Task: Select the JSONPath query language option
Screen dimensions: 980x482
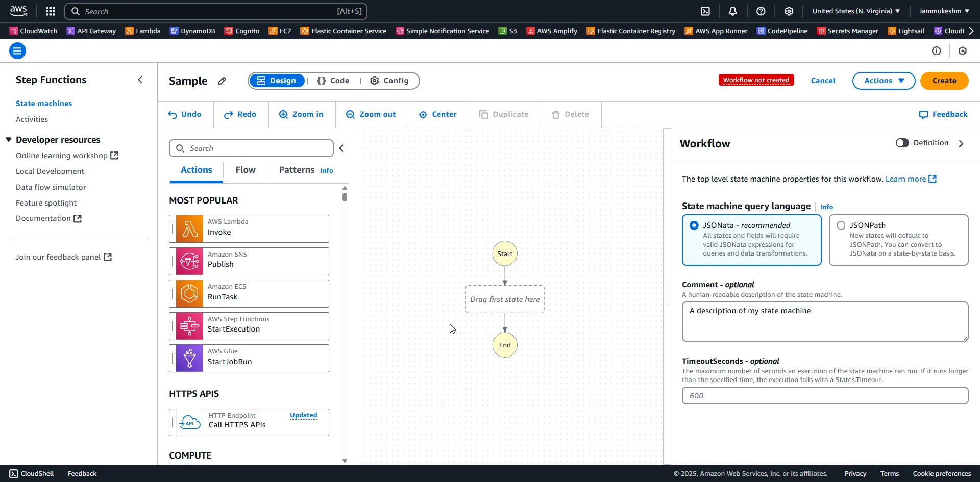Action: click(841, 225)
